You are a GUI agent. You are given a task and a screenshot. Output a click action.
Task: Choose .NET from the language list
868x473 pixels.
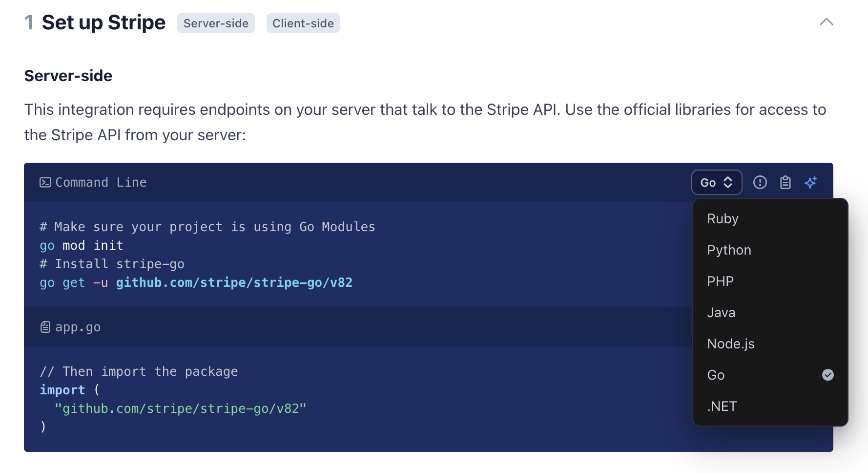pyautogui.click(x=722, y=406)
